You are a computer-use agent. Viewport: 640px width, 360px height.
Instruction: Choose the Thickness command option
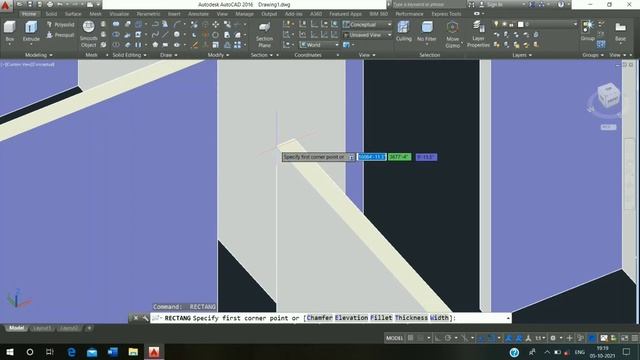click(x=411, y=318)
